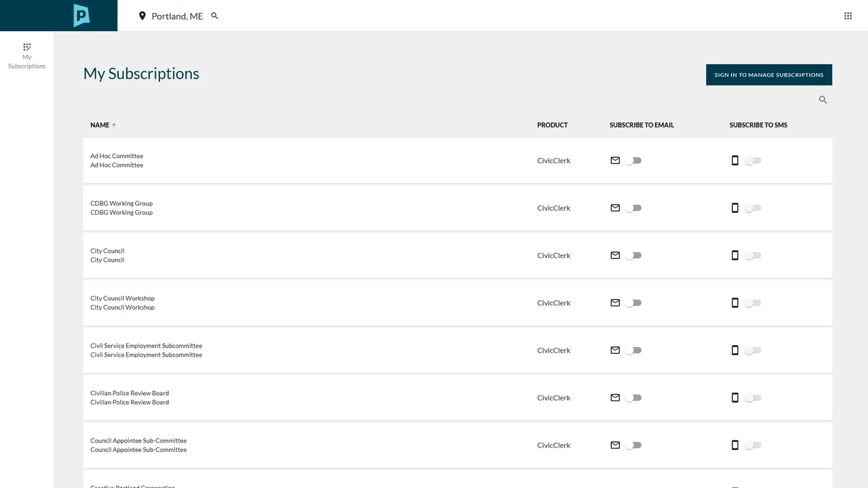The width and height of the screenshot is (868, 488).
Task: Toggle SMS switch for City Council Workshop
Action: point(753,303)
